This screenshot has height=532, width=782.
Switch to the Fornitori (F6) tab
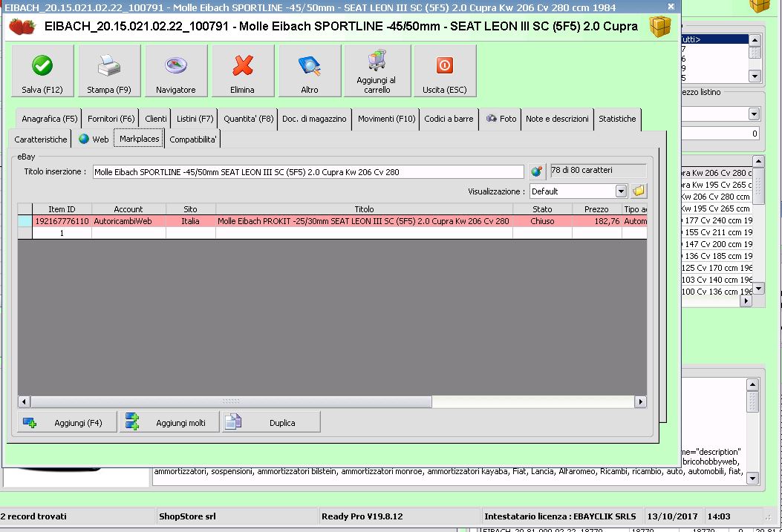click(111, 119)
